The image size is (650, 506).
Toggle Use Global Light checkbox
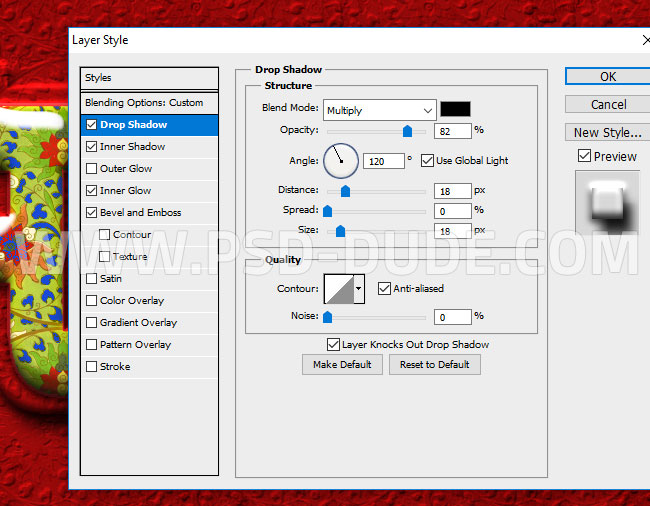pos(427,160)
